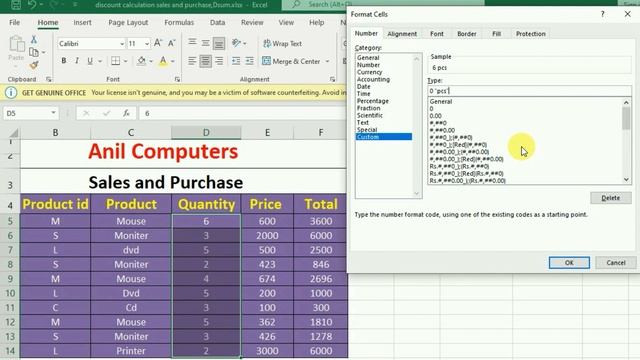Click the formula bar enter checkmark icon
Image resolution: width=640 pixels, height=360 pixels.
(107, 113)
